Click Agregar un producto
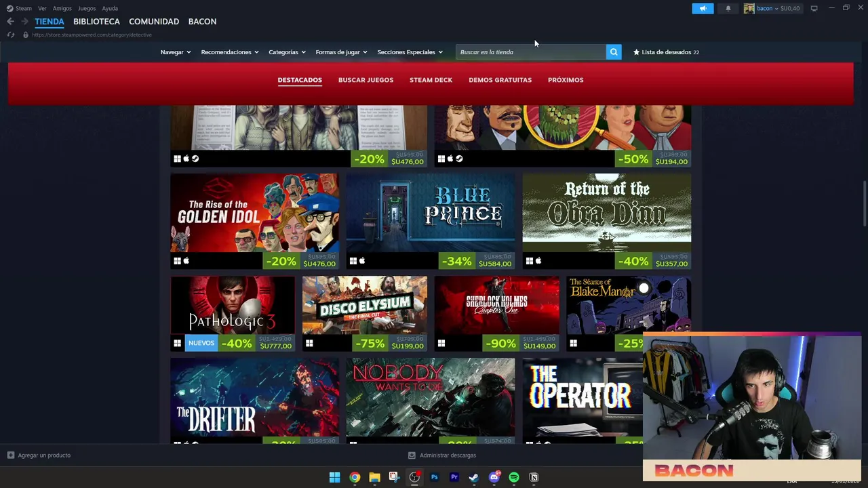Screen dimensions: 868x488 pos(44,455)
